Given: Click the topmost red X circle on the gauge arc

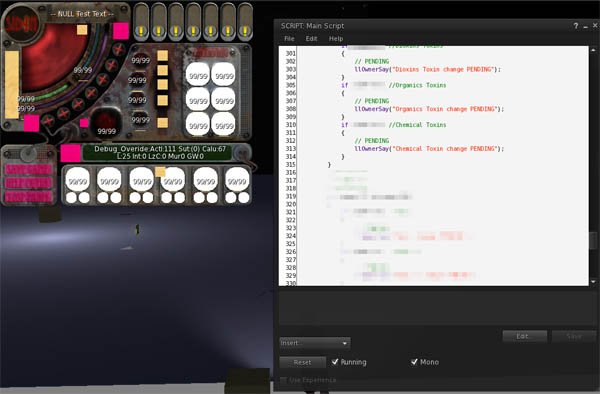Looking at the screenshot, I should pos(119,49).
